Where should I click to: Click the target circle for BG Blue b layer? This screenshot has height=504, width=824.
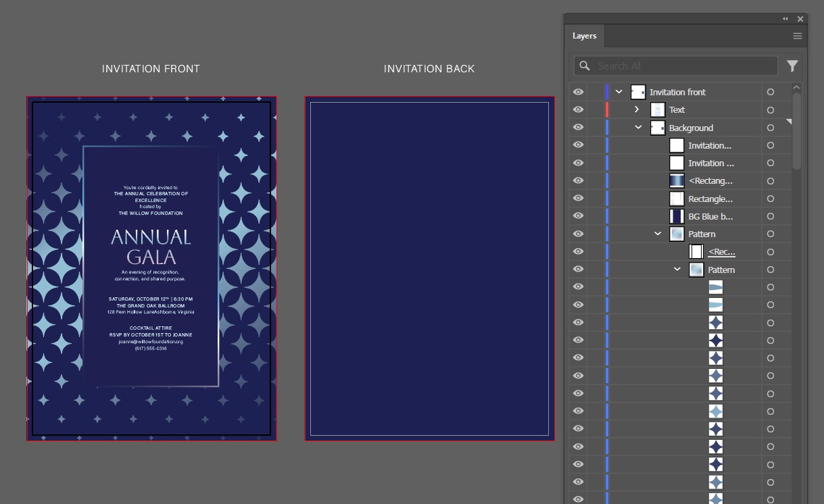coord(770,216)
